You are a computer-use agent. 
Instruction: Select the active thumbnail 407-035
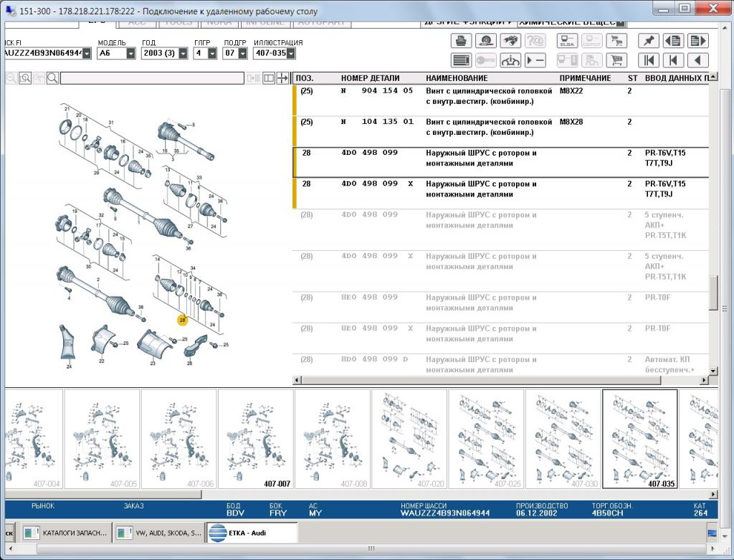(640, 439)
